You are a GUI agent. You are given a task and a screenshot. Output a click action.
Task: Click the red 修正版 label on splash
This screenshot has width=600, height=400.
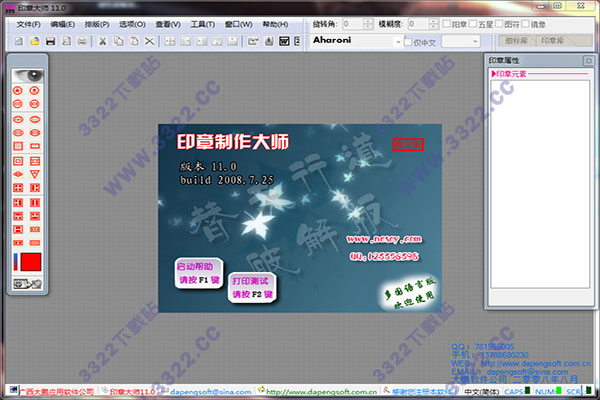coord(408,145)
